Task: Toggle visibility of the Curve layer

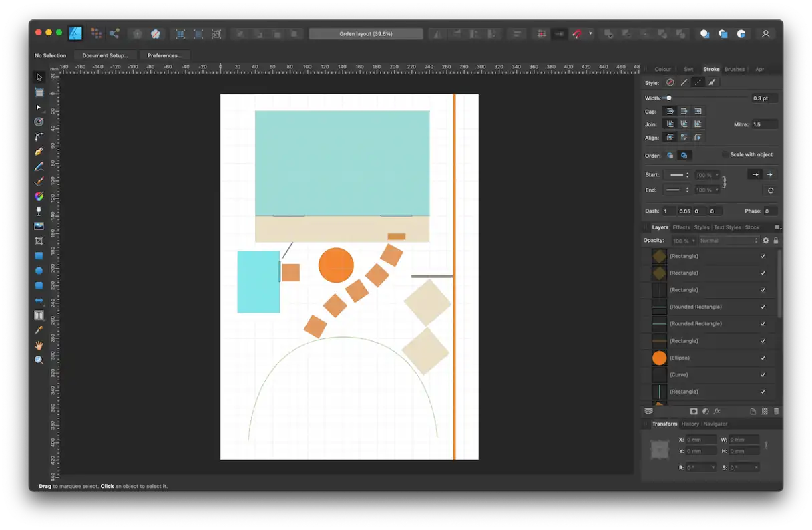Action: pyautogui.click(x=763, y=374)
